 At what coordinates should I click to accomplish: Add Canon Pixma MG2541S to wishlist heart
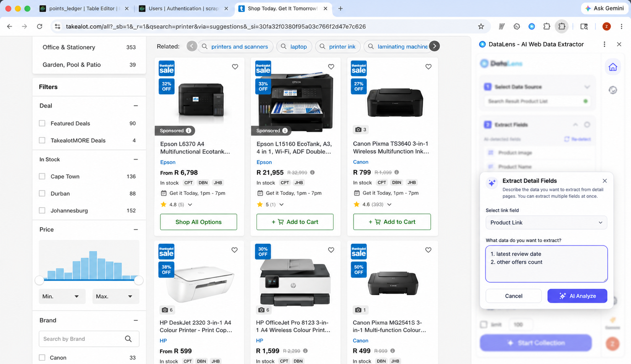coord(428,250)
